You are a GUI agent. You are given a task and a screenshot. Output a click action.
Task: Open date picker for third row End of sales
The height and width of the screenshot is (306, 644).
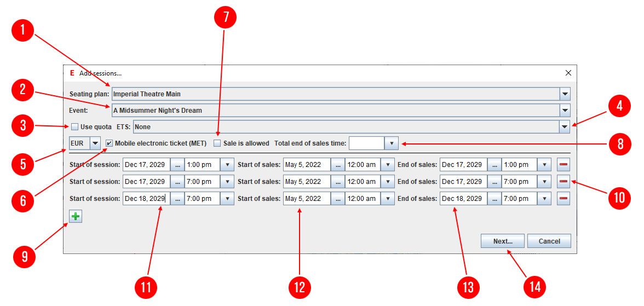[495, 199]
